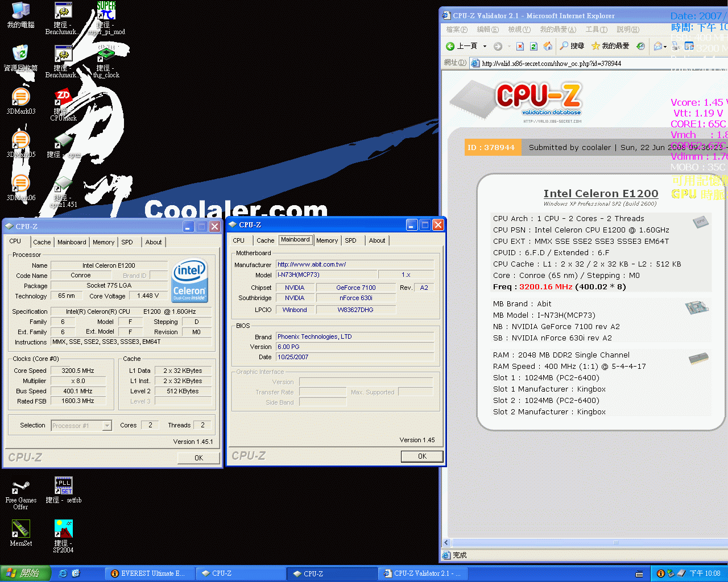
Task: Launch Internet Explorer from quick launch
Action: (63, 573)
